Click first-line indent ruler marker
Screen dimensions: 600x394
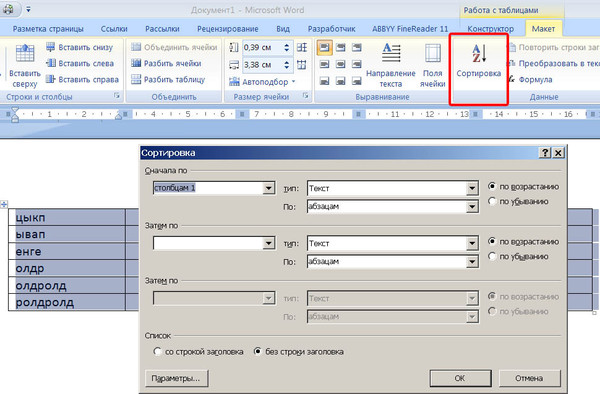click(x=15, y=110)
